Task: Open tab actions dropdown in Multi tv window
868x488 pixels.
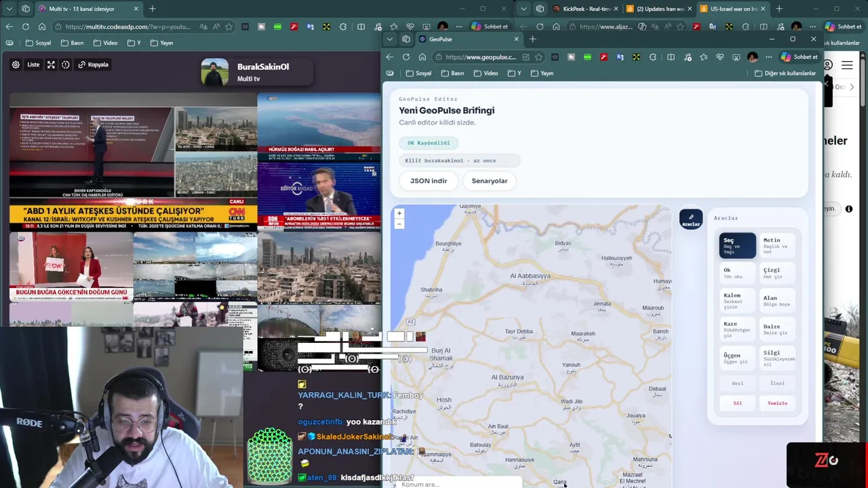Action: pos(9,9)
